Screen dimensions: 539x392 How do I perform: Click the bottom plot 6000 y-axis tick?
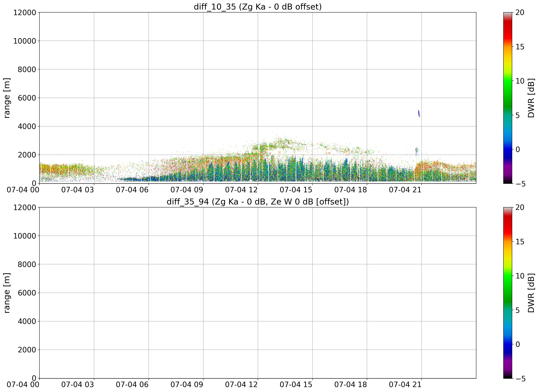tap(27, 293)
